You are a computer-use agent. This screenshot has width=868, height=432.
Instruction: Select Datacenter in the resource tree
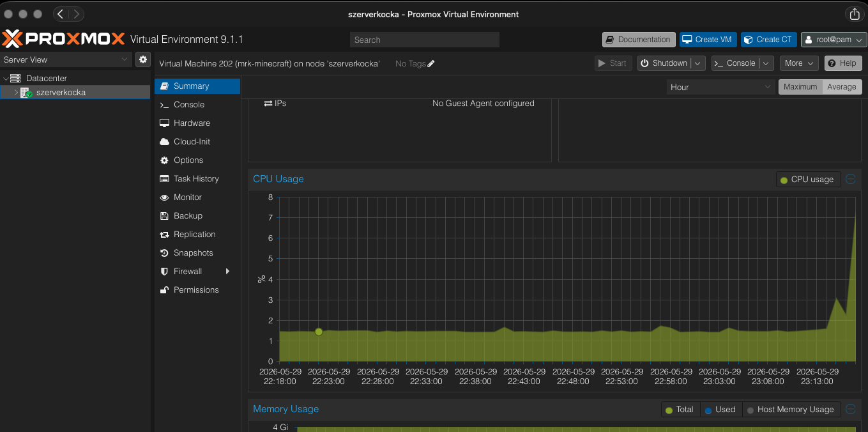pos(75,78)
